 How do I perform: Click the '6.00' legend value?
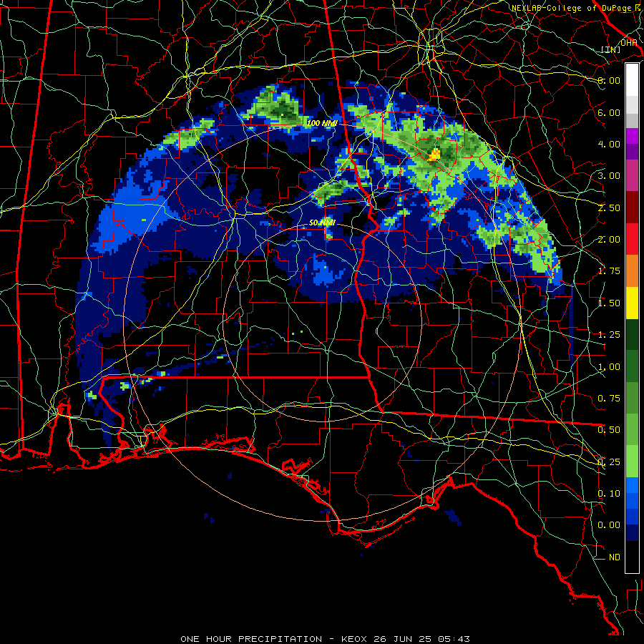pos(609,112)
